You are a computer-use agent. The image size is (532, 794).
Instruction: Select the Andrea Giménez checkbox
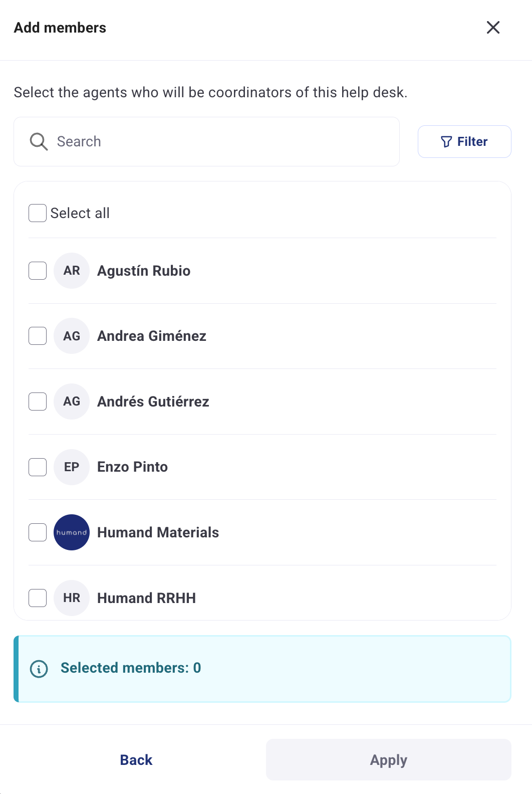(x=38, y=336)
